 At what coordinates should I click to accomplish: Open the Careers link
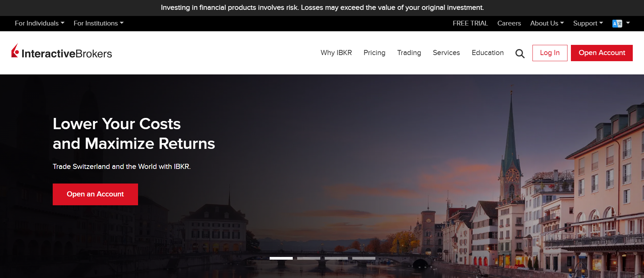click(x=509, y=23)
